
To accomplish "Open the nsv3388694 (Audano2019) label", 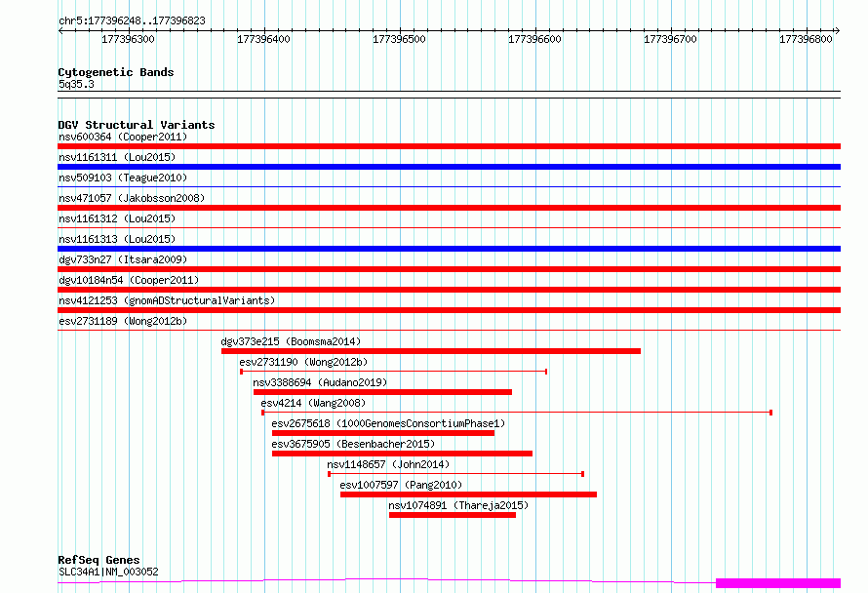I will click(320, 382).
